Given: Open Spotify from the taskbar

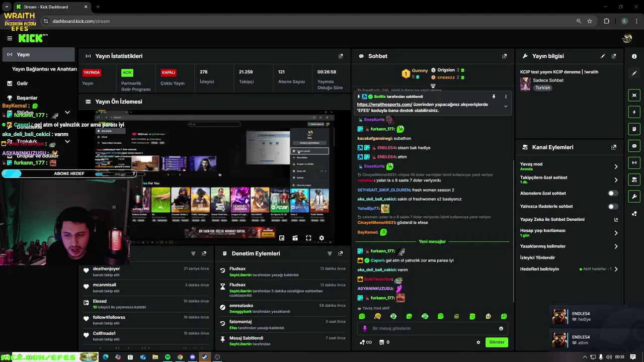Looking at the screenshot, I should tap(168, 357).
